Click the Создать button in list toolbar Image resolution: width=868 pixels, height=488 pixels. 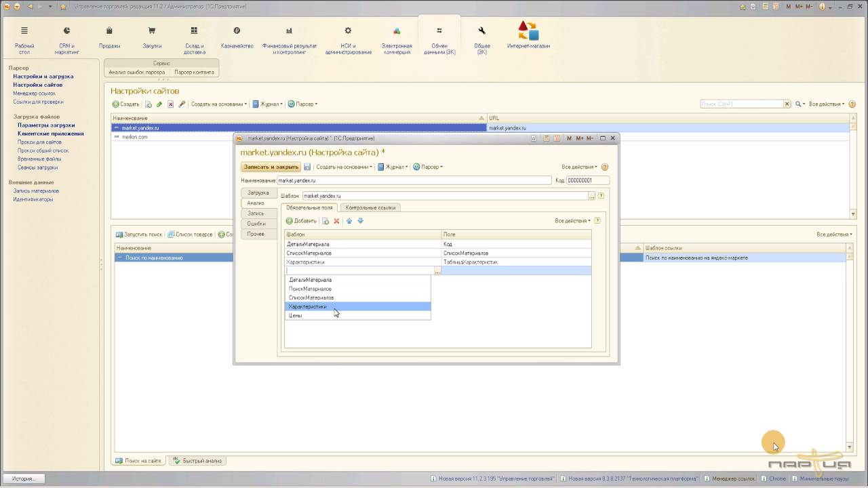[125, 104]
